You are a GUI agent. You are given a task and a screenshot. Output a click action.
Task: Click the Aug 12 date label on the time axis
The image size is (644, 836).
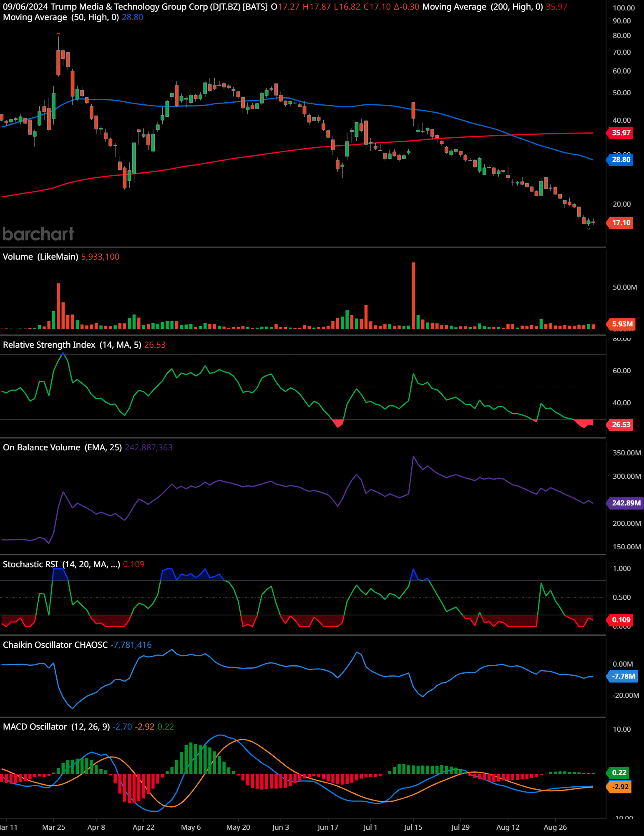pyautogui.click(x=508, y=827)
